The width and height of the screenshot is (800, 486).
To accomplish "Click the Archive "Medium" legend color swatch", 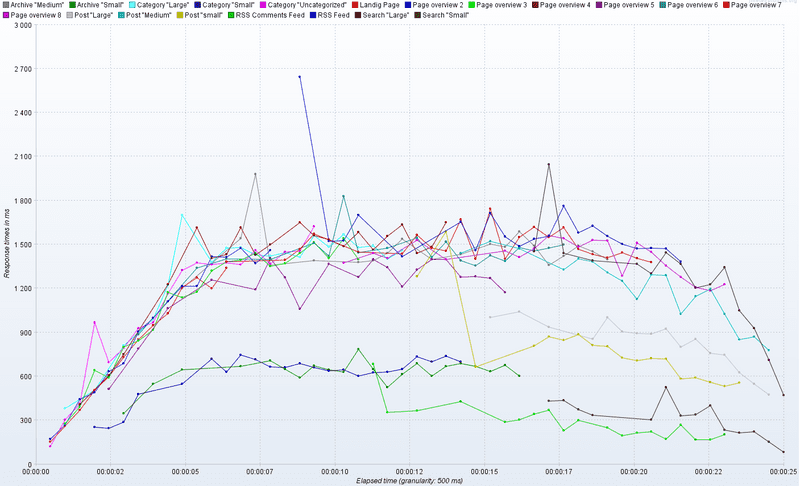I will [x=6, y=5].
